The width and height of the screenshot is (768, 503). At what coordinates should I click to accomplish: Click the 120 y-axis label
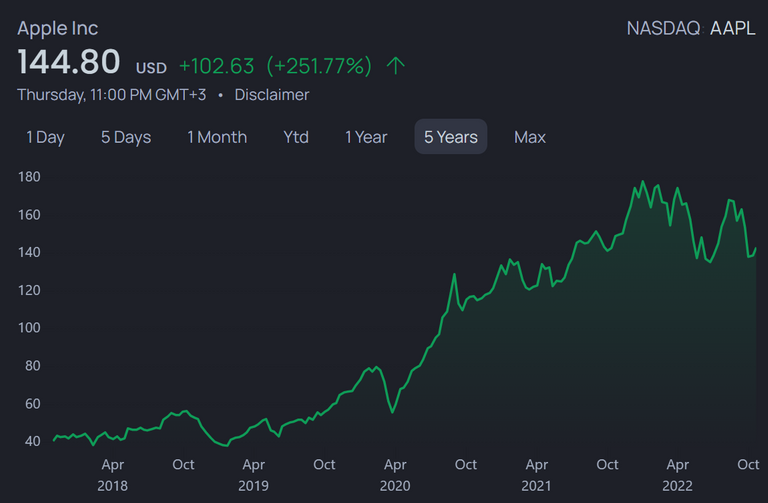29,290
